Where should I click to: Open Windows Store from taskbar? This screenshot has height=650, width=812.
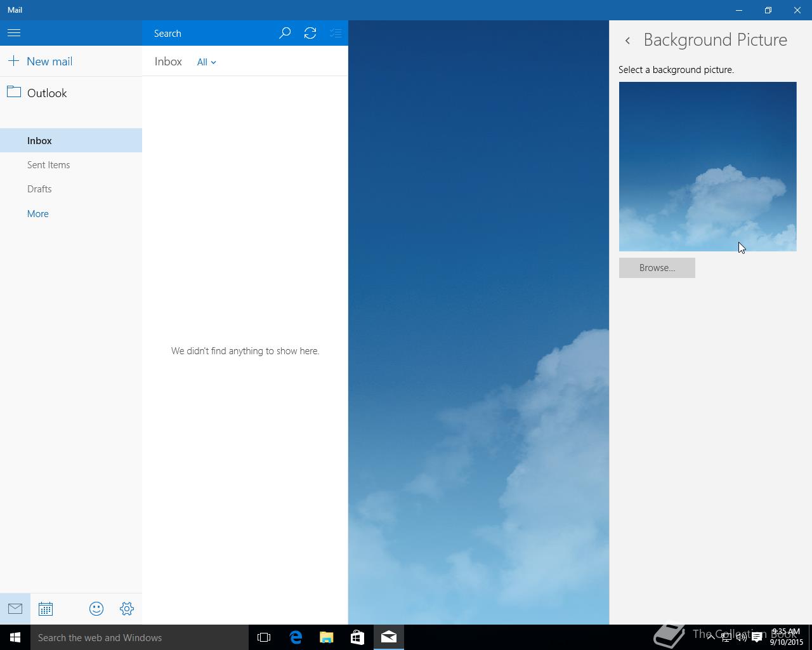[x=357, y=637]
